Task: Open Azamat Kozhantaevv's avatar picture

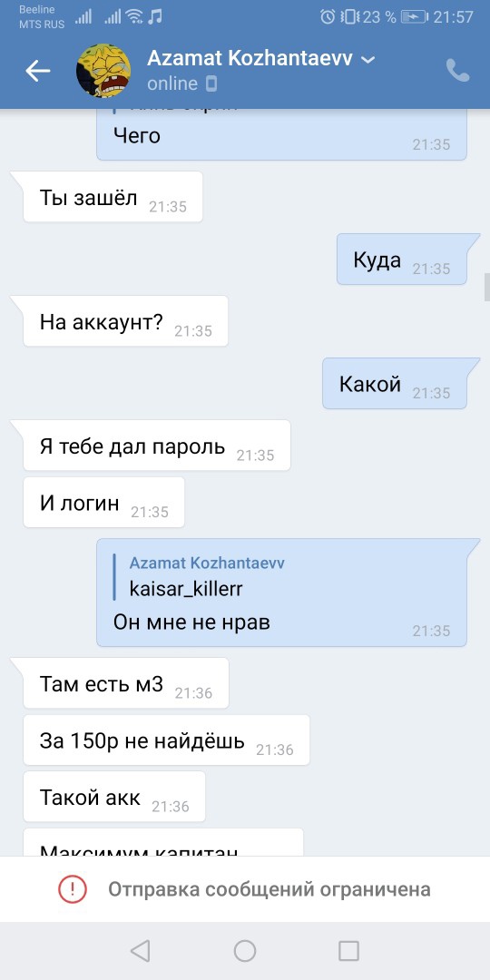Action: pos(103,70)
